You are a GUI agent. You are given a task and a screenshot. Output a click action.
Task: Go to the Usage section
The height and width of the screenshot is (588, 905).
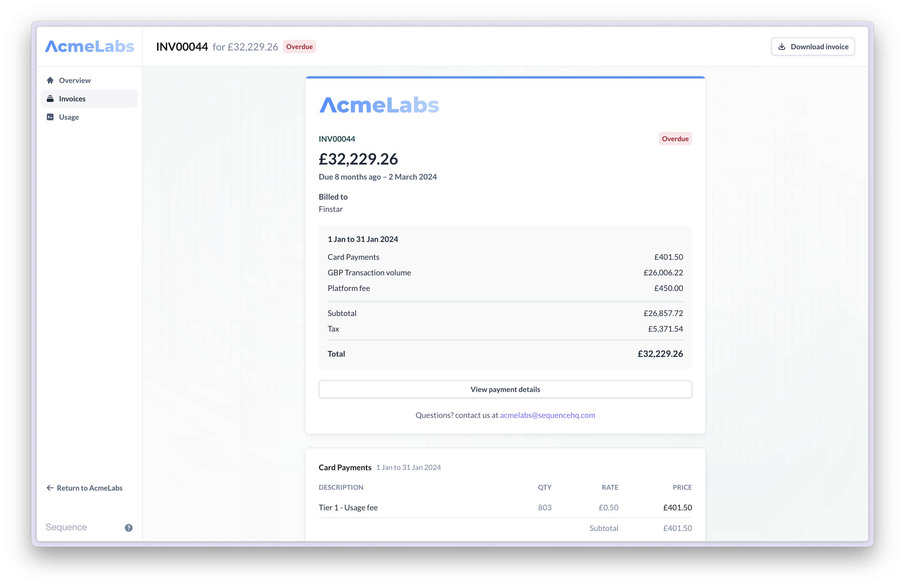89,117
